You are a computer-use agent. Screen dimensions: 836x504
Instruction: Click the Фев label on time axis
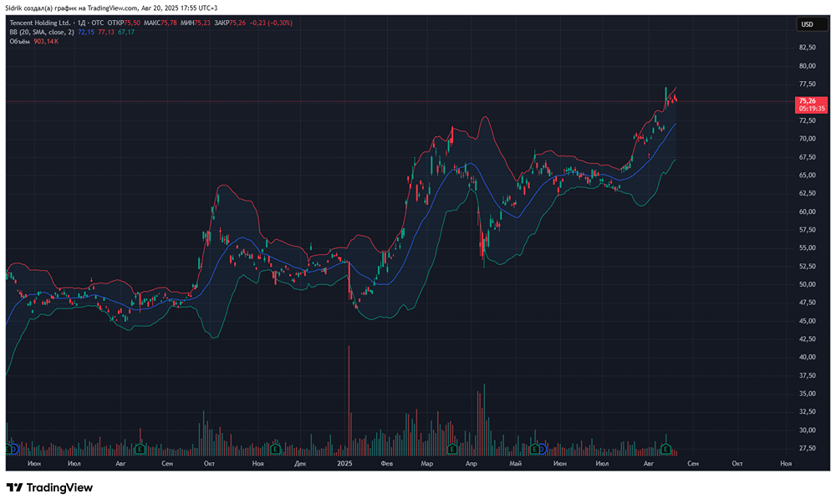tap(386, 464)
